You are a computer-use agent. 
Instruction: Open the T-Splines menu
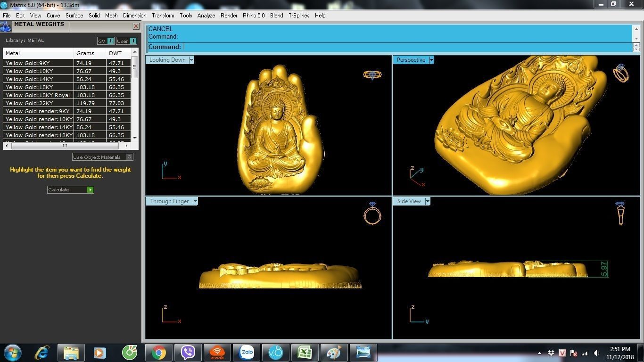[299, 16]
